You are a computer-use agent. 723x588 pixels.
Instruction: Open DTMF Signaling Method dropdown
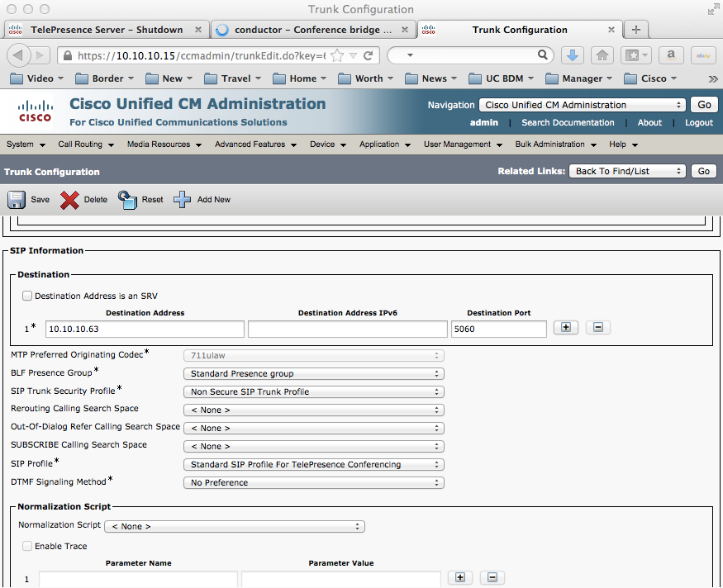coord(313,482)
